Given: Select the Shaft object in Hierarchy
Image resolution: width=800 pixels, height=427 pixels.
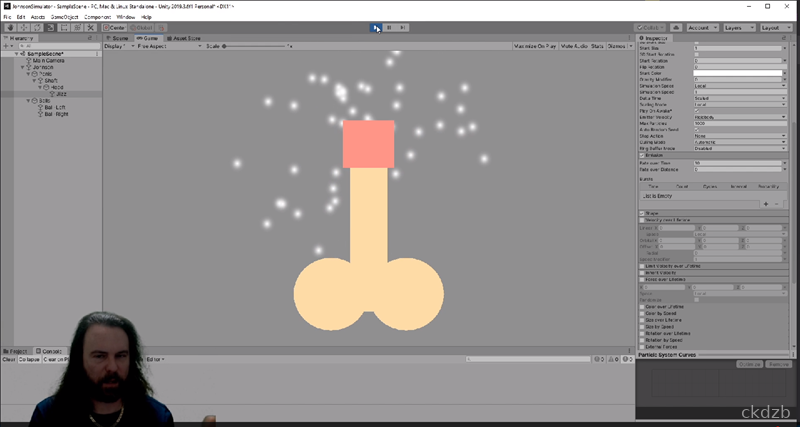Looking at the screenshot, I should (51, 81).
